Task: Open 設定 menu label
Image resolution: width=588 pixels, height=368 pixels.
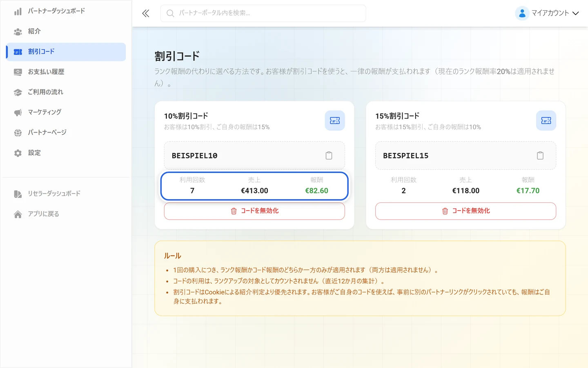Action: [34, 153]
